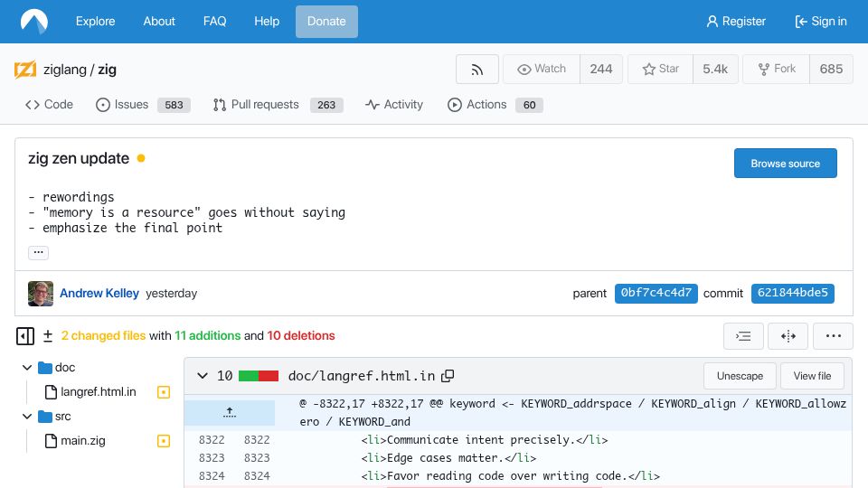
Task: Click the pending commit status dot
Action: [x=141, y=158]
